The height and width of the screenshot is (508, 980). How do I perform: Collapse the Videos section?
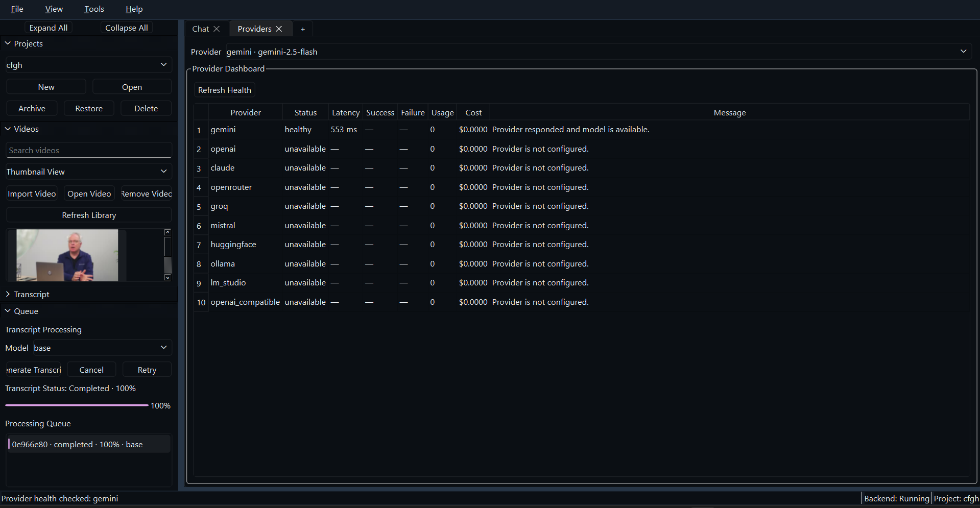8,129
